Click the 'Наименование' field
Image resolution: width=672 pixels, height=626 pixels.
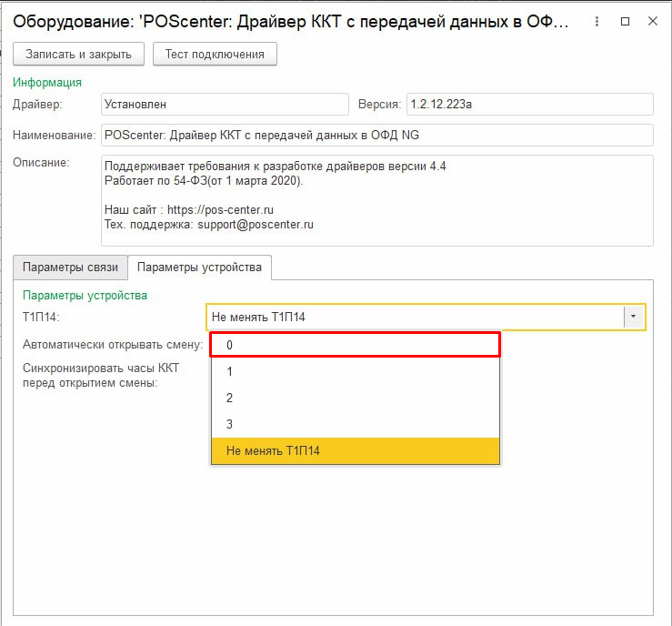pos(377,135)
